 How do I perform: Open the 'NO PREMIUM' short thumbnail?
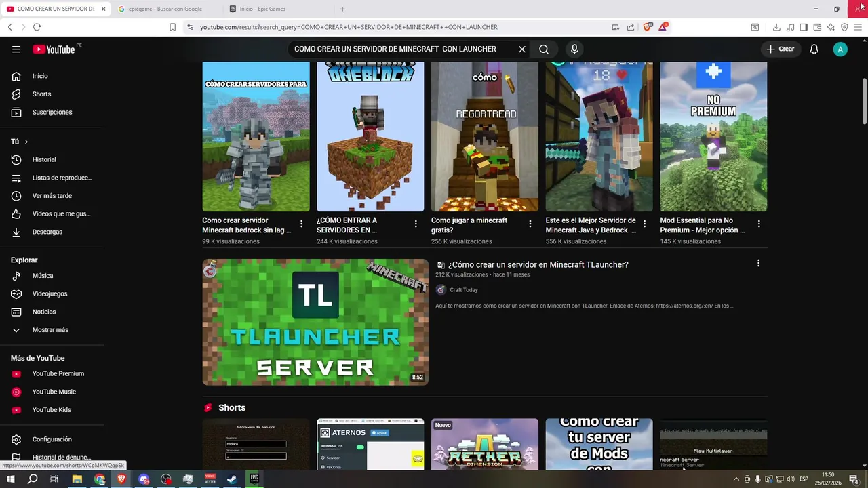(x=713, y=137)
